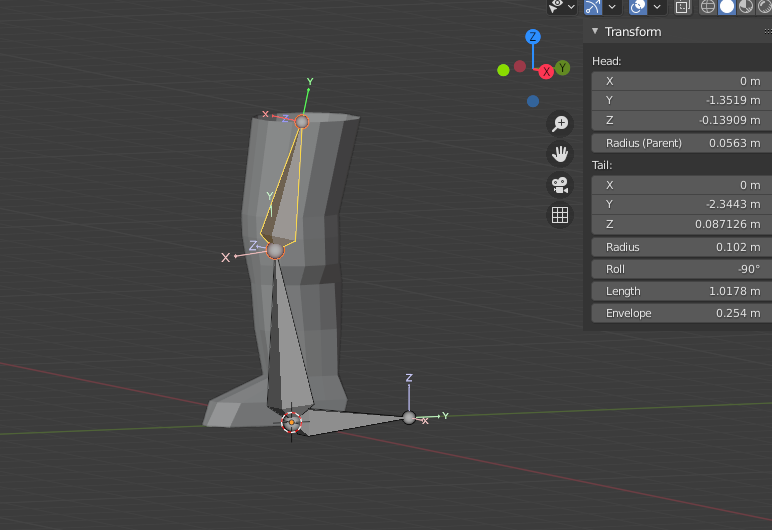Toggle the camera view icon
The height and width of the screenshot is (530, 772).
pos(560,185)
